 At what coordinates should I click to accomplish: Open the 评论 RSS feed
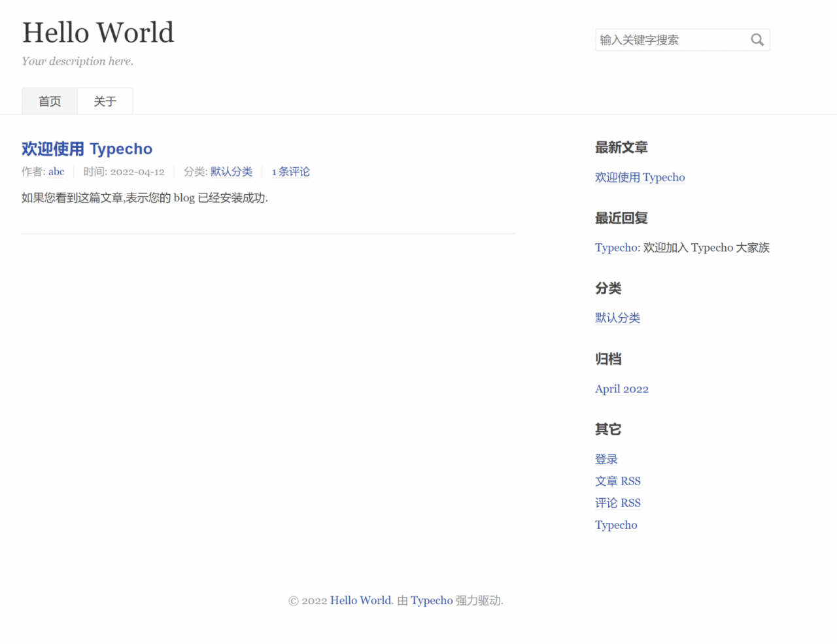pos(617,503)
